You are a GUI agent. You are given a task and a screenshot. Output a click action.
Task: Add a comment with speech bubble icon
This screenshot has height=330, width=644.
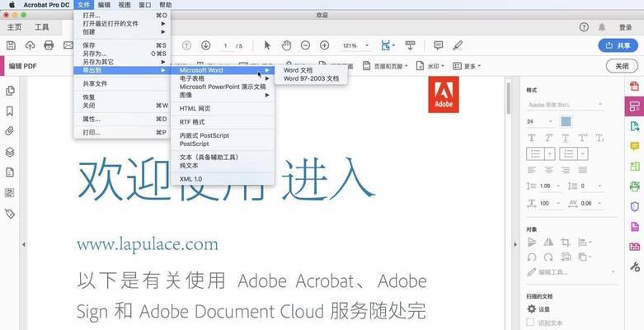point(439,45)
